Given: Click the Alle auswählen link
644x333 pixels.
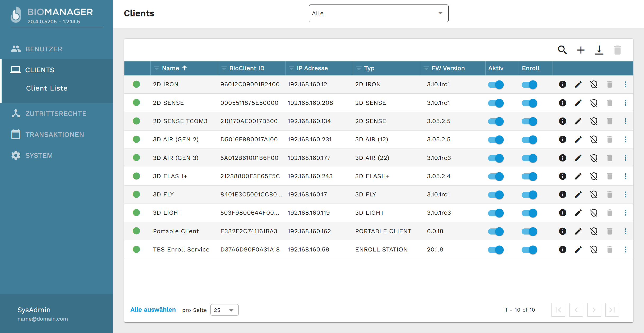Looking at the screenshot, I should [153, 310].
